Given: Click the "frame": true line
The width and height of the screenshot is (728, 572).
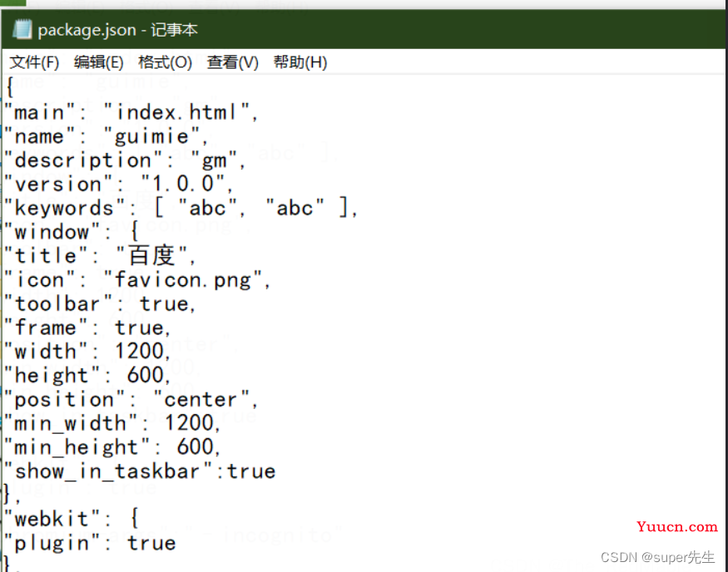Looking at the screenshot, I should (87, 328).
